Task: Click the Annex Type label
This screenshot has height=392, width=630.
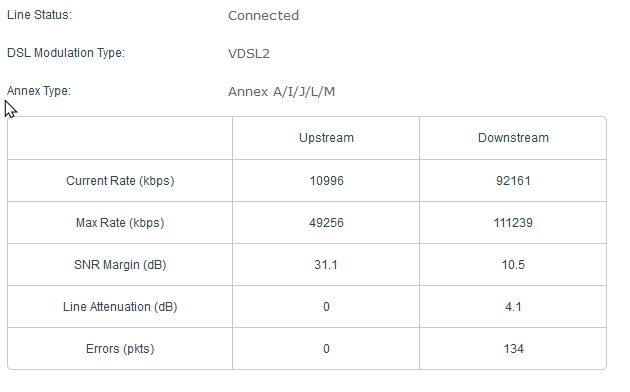Action: [39, 91]
